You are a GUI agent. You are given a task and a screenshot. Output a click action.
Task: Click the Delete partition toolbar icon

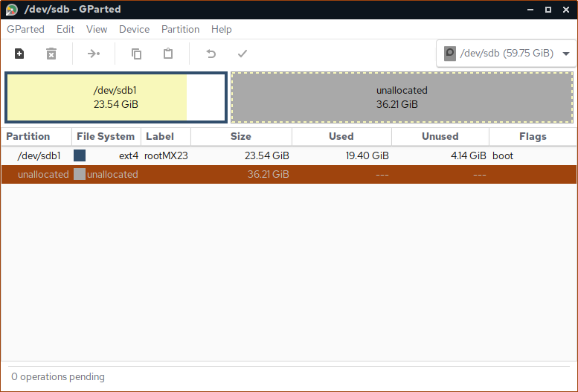click(x=51, y=54)
